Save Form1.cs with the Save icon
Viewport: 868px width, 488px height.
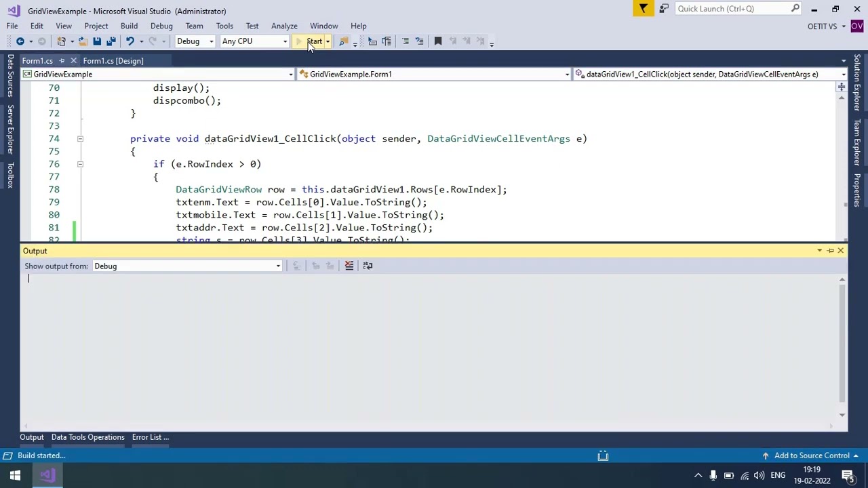point(97,41)
